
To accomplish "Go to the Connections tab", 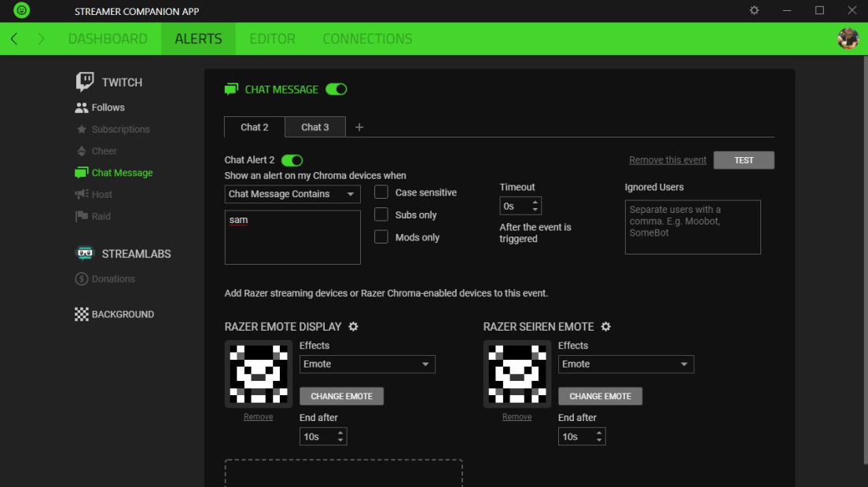I will [367, 38].
